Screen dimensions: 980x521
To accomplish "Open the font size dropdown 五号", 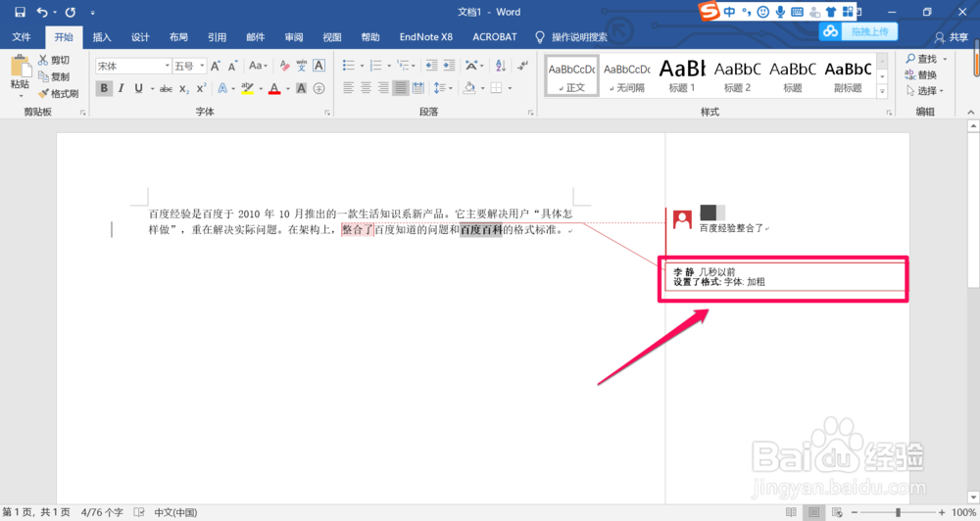I will [202, 66].
